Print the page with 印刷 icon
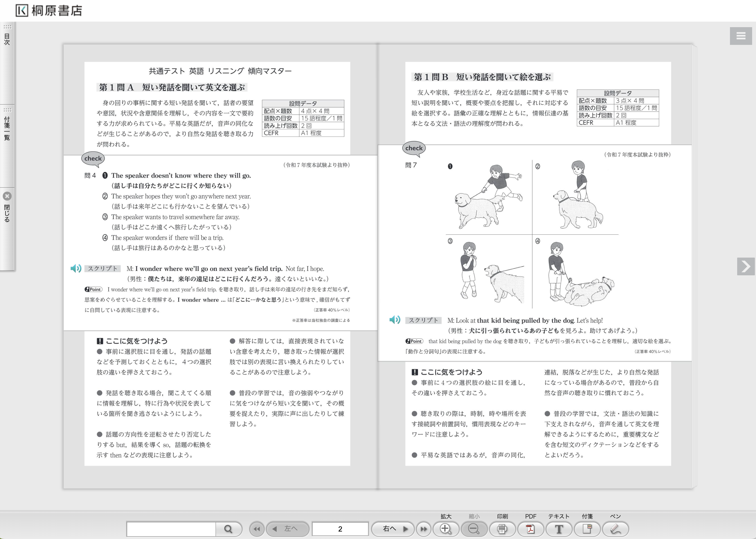This screenshot has height=539, width=756. click(x=502, y=529)
